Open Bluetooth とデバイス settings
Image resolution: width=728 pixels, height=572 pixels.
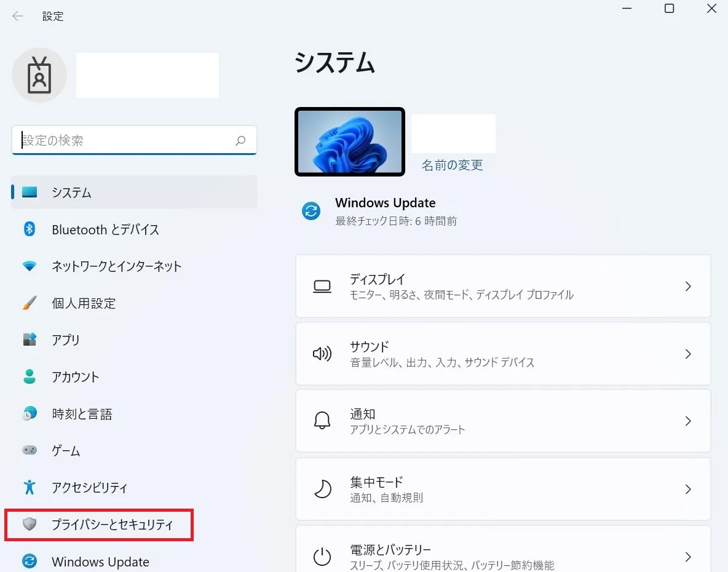[x=30, y=229]
